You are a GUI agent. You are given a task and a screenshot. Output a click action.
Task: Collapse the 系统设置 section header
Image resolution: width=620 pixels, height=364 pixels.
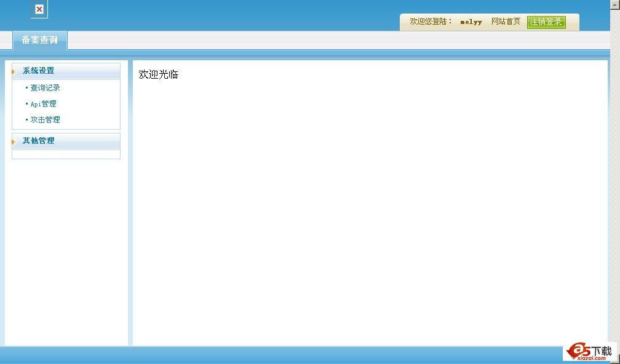pyautogui.click(x=66, y=71)
